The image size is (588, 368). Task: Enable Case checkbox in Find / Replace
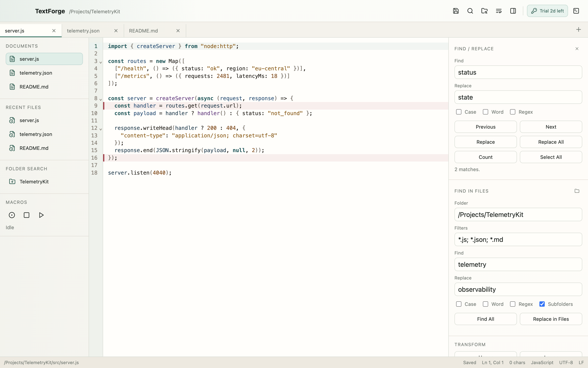(x=459, y=112)
